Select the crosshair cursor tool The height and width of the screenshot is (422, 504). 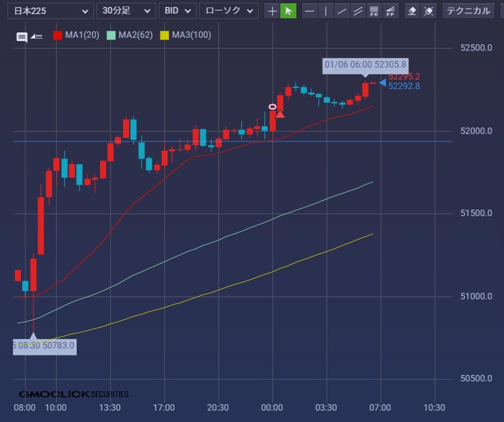[272, 11]
